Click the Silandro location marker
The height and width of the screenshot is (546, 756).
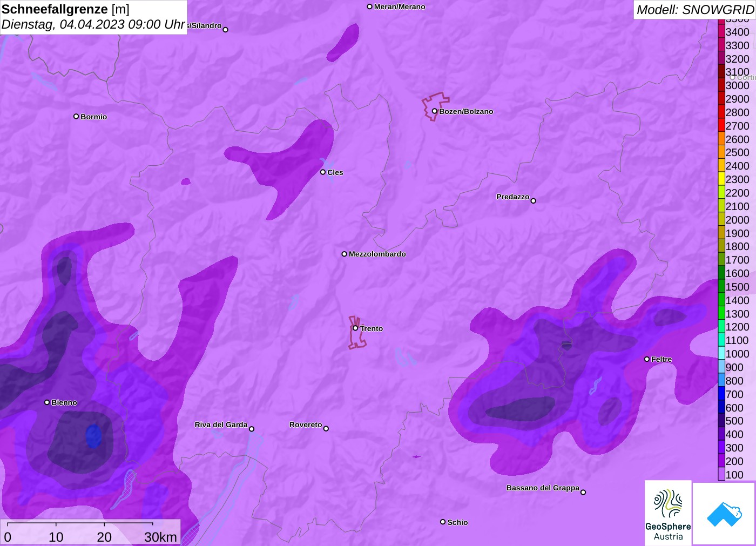tap(226, 30)
